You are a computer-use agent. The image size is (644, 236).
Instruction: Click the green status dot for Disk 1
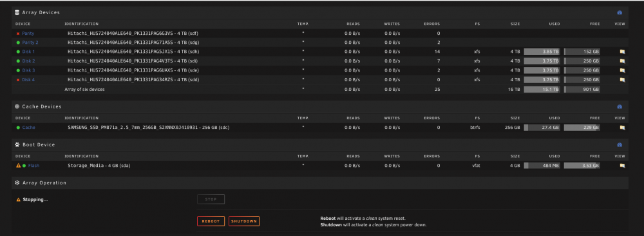coord(17,52)
